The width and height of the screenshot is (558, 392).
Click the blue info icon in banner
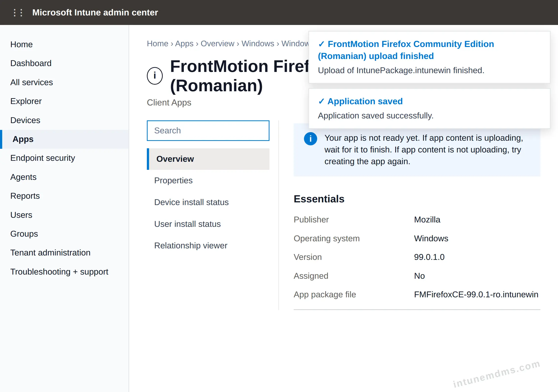(x=310, y=139)
